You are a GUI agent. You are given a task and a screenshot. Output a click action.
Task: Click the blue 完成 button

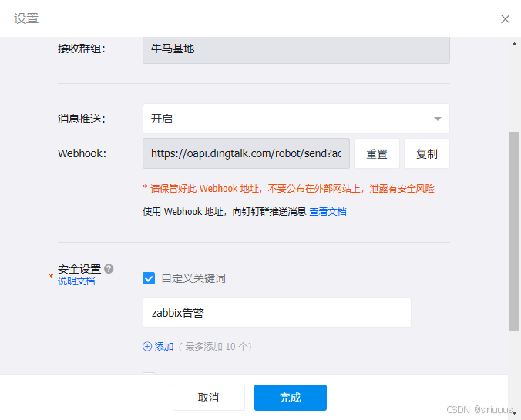click(x=291, y=398)
